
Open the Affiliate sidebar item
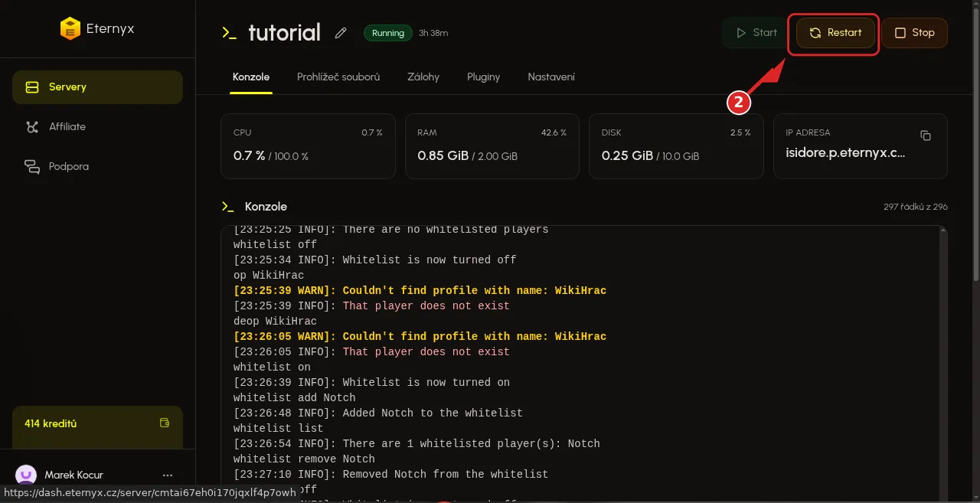tap(97, 127)
